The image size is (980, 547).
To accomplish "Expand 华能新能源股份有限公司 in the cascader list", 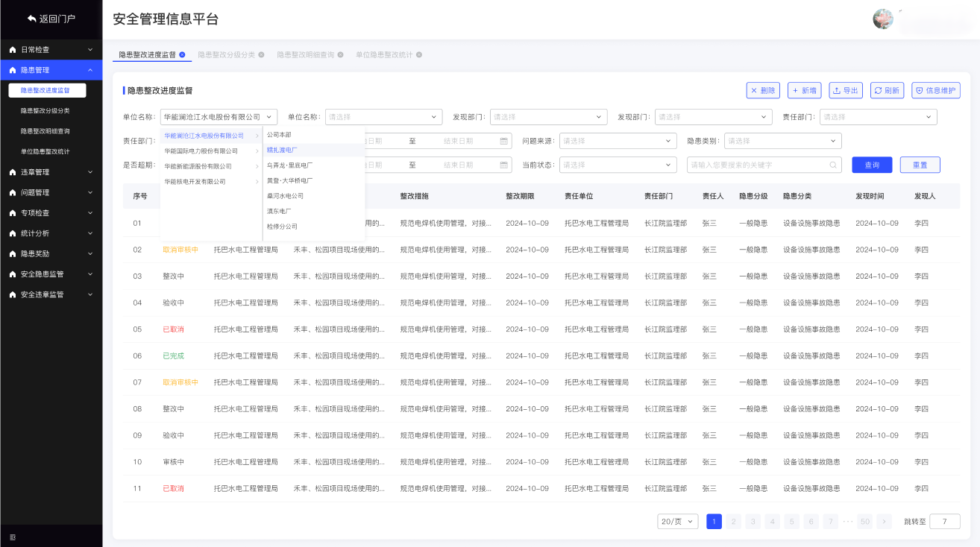I will tap(211, 166).
